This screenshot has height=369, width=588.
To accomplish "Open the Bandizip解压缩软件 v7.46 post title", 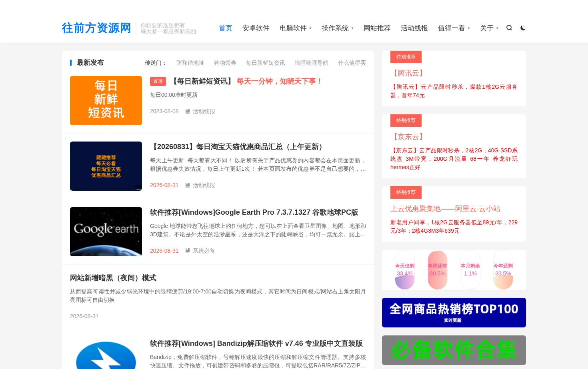I will 256,343.
